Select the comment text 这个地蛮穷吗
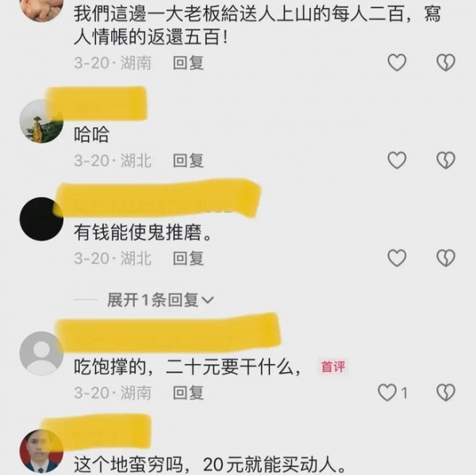 click(x=129, y=464)
